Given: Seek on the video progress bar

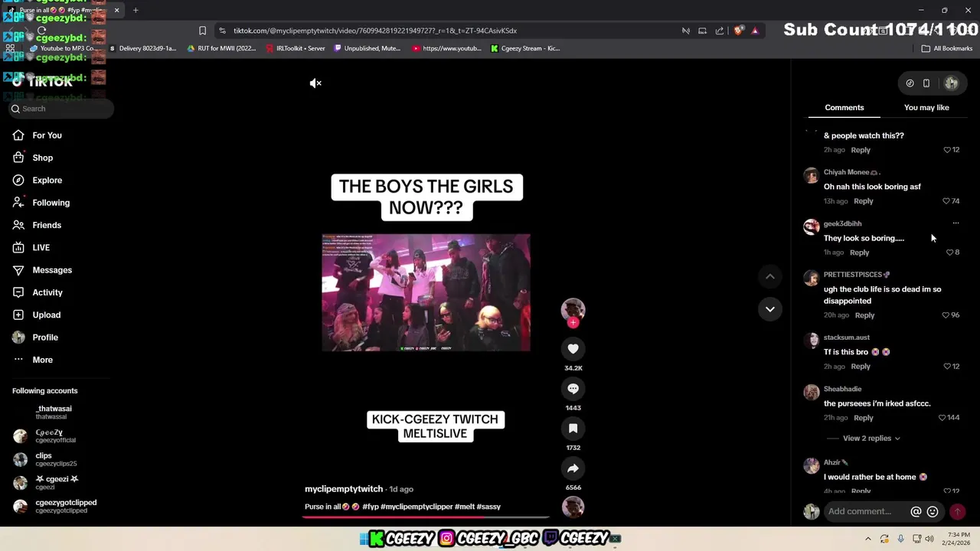Looking at the screenshot, I should [x=426, y=517].
